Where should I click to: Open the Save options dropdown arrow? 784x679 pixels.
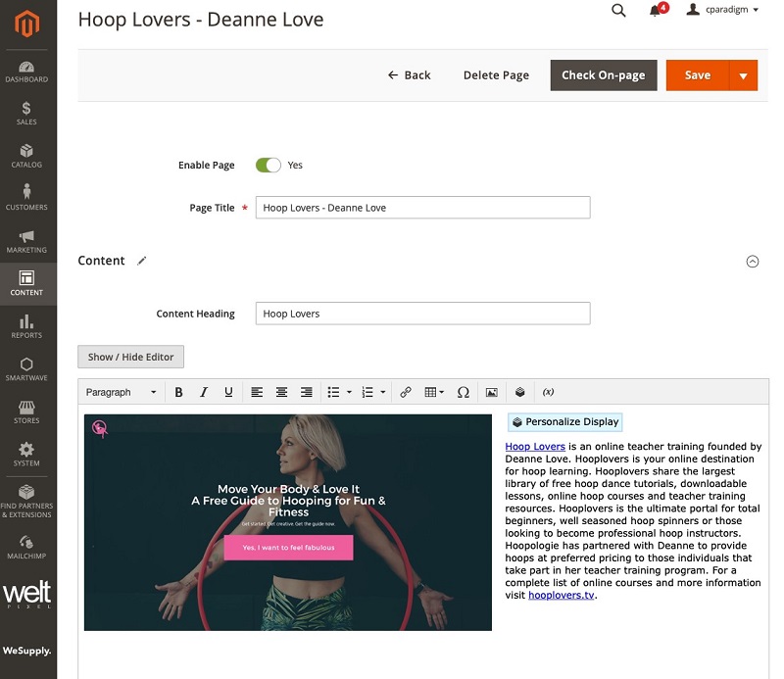tap(744, 75)
